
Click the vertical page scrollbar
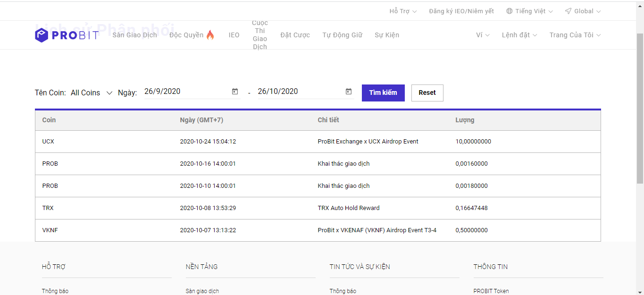pos(640,109)
